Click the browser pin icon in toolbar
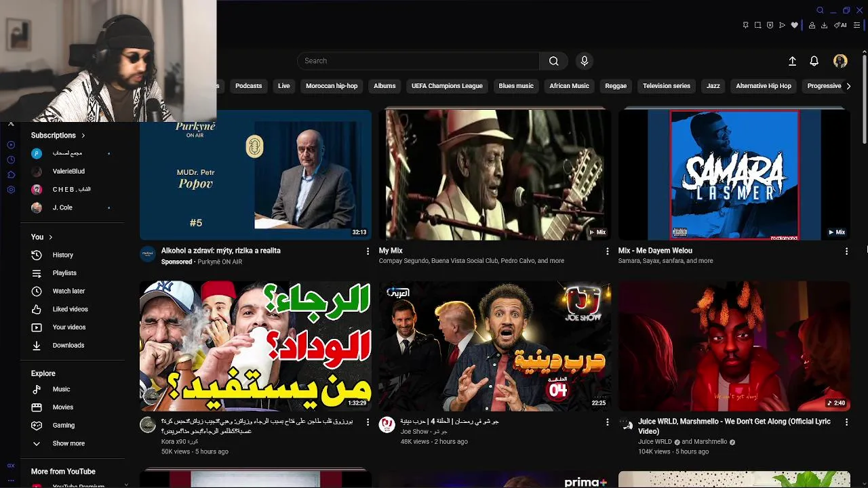The image size is (868, 488). [x=745, y=25]
